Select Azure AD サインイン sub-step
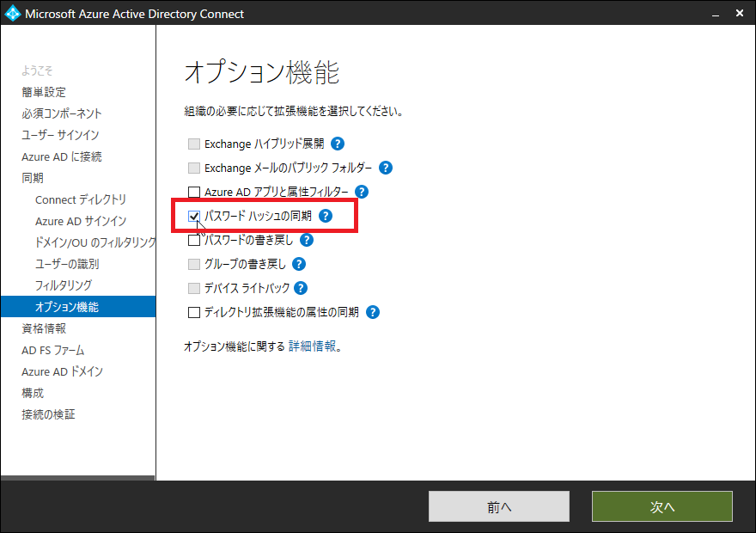756x533 pixels. pyautogui.click(x=81, y=222)
